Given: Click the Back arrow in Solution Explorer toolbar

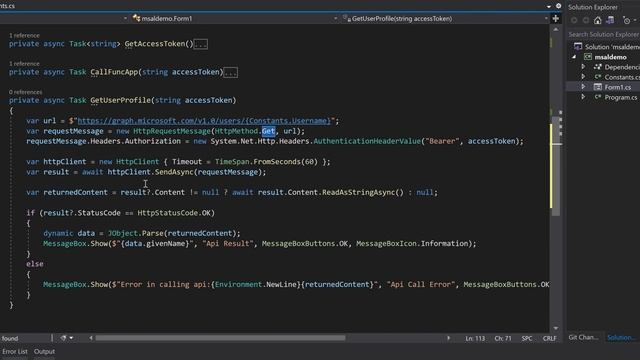Looking at the screenshot, I should click(x=574, y=20).
